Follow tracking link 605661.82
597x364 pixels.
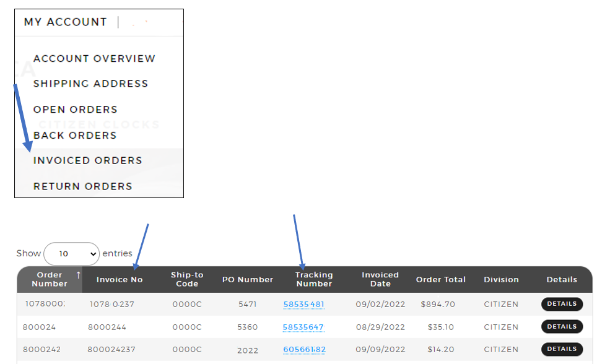[303, 349]
